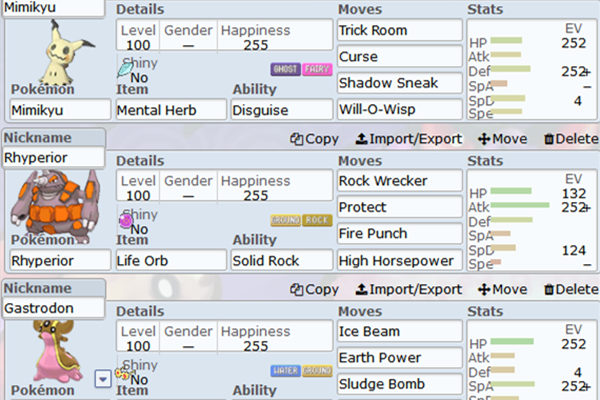This screenshot has height=400, width=600.
Task: Click the Gastrodon sprite image
Action: click(59, 351)
